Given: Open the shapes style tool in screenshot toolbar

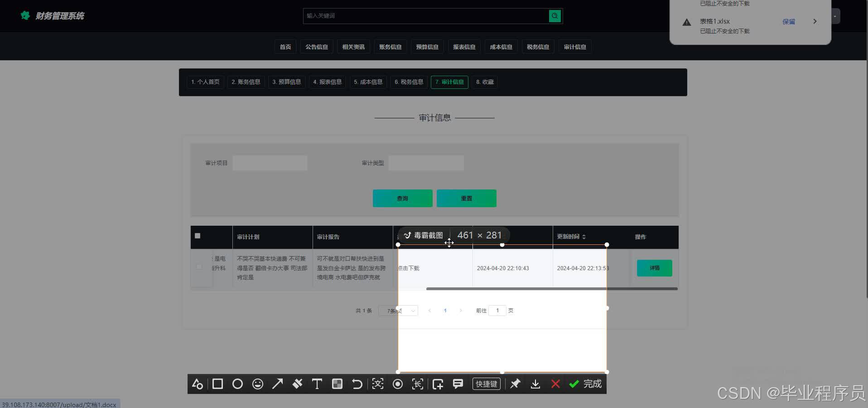Looking at the screenshot, I should tap(198, 384).
